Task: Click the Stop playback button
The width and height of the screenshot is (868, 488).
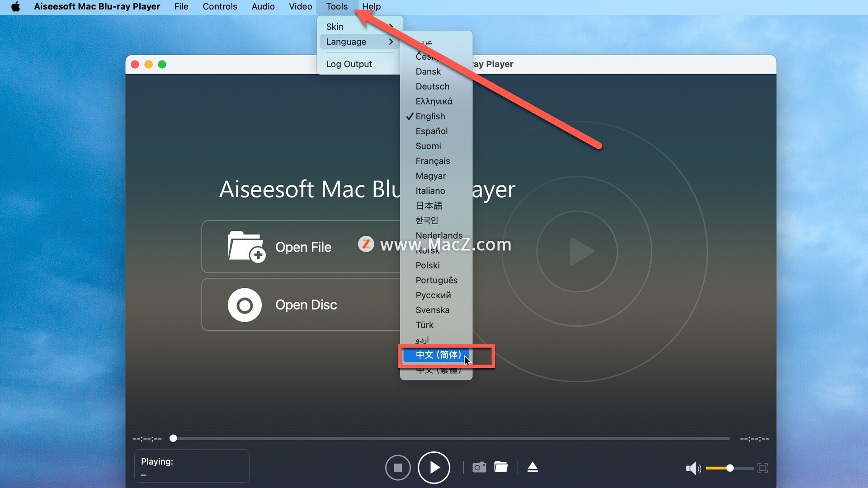Action: 398,468
